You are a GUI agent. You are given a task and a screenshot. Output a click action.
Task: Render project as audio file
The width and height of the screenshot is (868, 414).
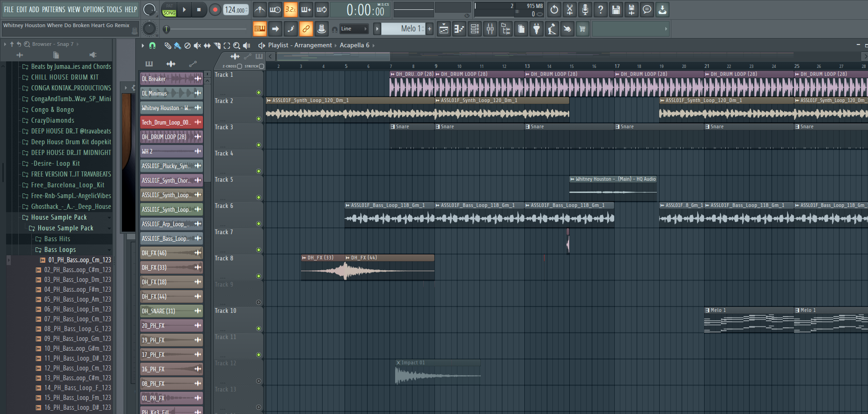tap(632, 9)
